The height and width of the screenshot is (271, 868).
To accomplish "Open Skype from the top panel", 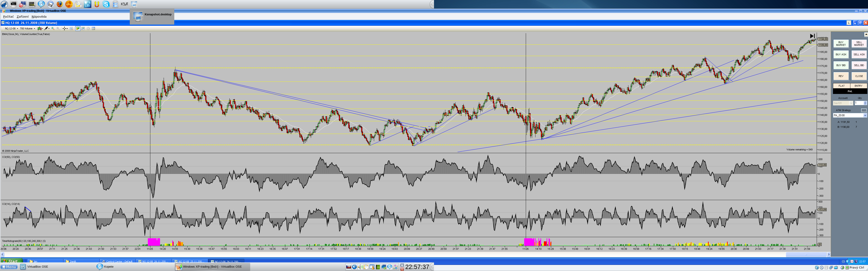I will tap(106, 4).
